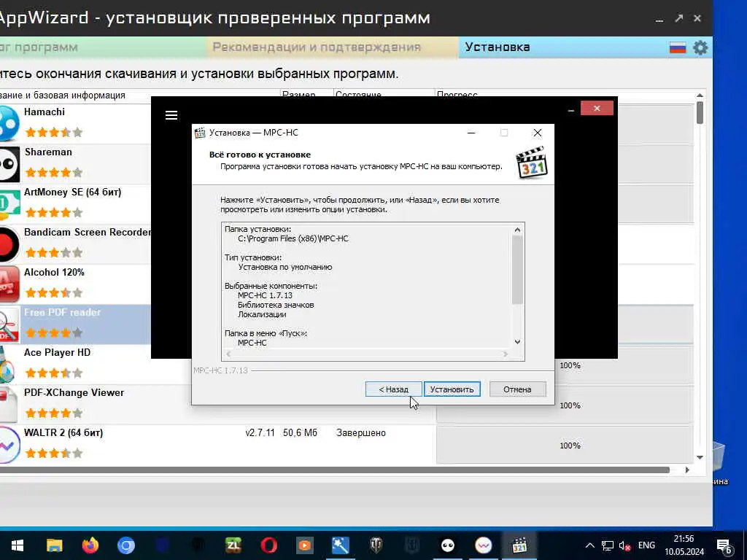Click the Состояние column header

[x=384, y=94]
